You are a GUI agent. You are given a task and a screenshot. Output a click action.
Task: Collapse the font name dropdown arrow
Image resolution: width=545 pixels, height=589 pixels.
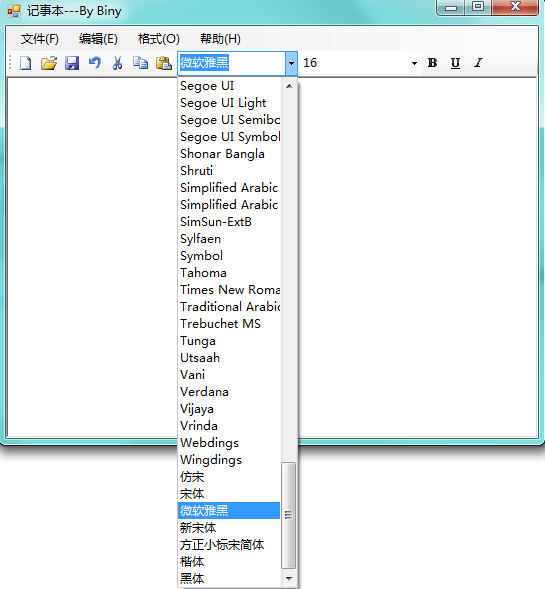tap(291, 63)
